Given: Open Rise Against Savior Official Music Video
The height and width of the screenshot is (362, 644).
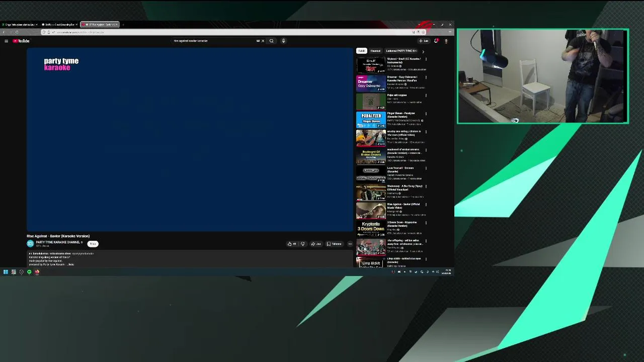Looking at the screenshot, I should click(404, 206).
